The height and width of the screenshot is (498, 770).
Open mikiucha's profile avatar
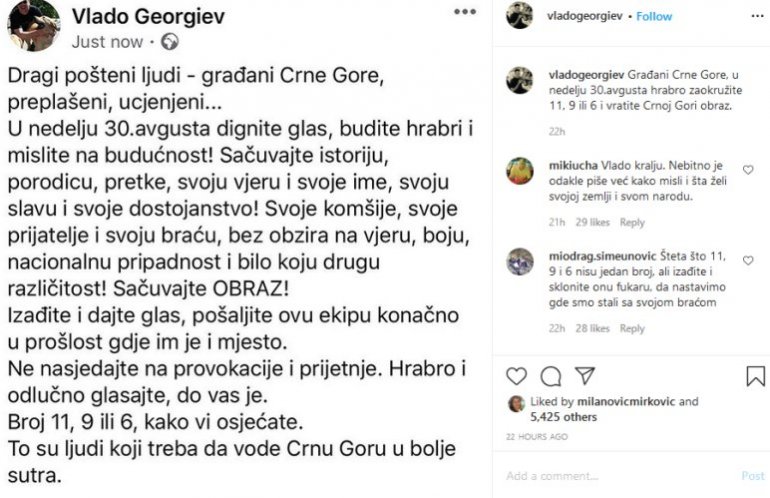click(x=519, y=171)
